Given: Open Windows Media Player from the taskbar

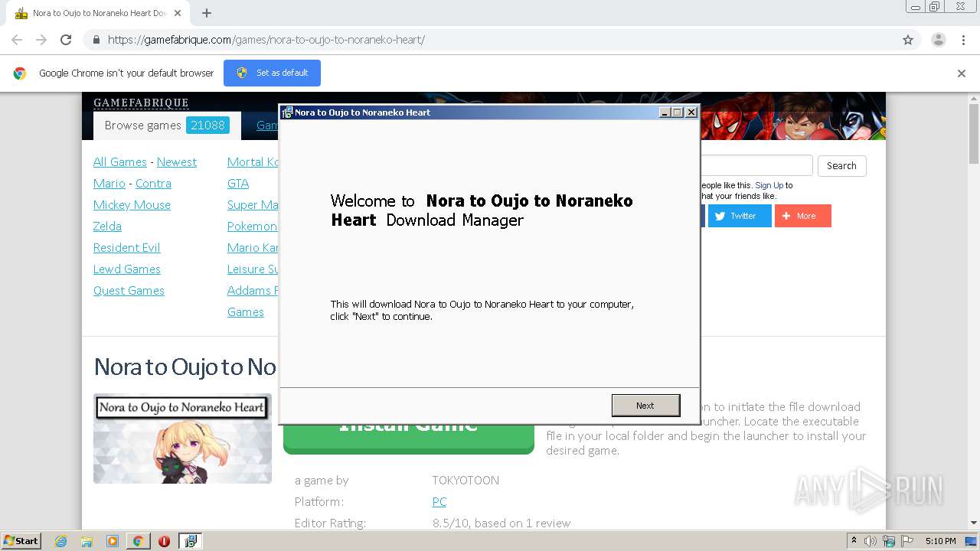Looking at the screenshot, I should point(113,541).
